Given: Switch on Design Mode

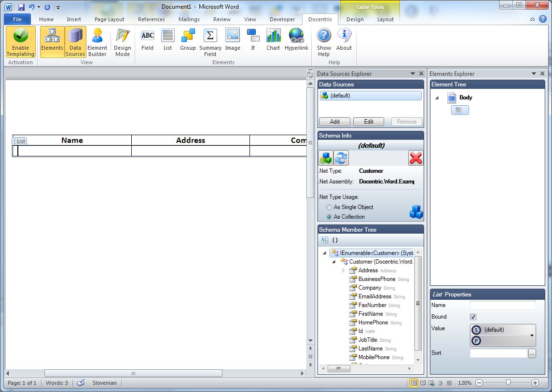Looking at the screenshot, I should (122, 42).
